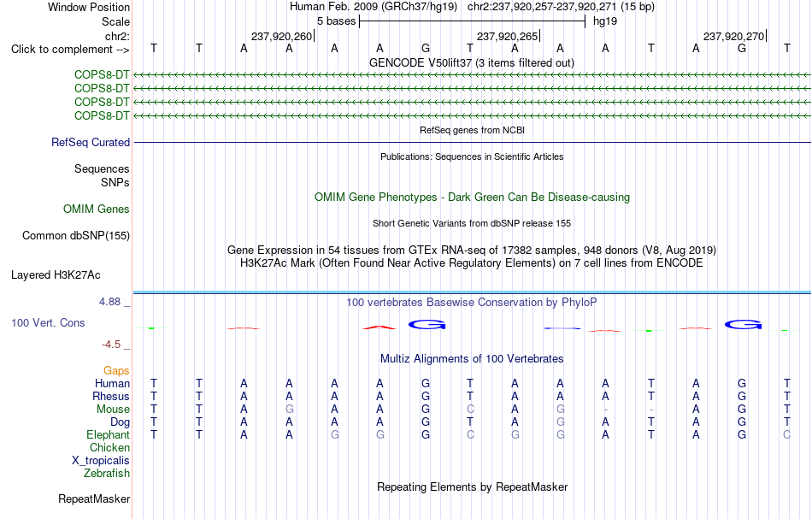
Task: Click the second COPS8-DT transcript label
Action: pyautogui.click(x=102, y=88)
